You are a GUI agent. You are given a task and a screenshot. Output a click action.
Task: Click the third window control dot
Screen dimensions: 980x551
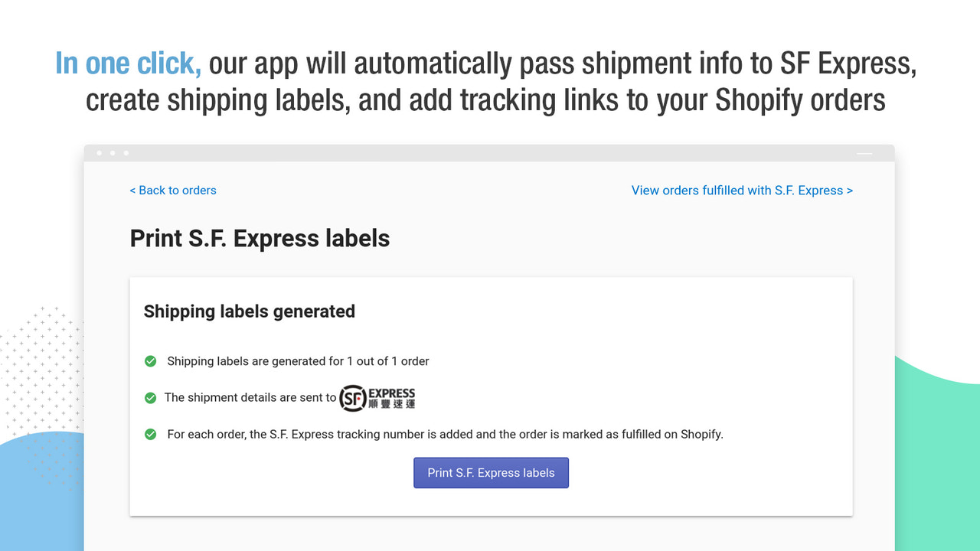tap(126, 152)
